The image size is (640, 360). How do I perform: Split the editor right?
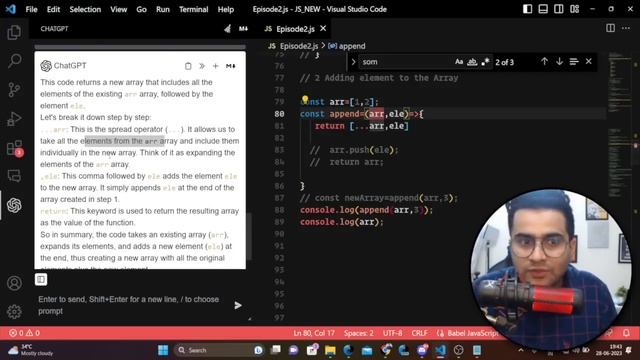(610, 28)
